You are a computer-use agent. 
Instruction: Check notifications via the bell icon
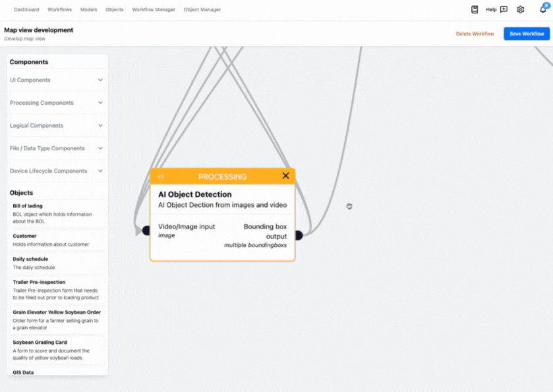[x=542, y=9]
